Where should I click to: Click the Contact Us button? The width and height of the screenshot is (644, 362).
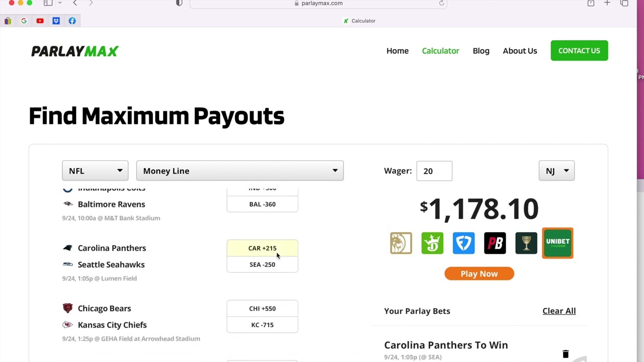579,50
